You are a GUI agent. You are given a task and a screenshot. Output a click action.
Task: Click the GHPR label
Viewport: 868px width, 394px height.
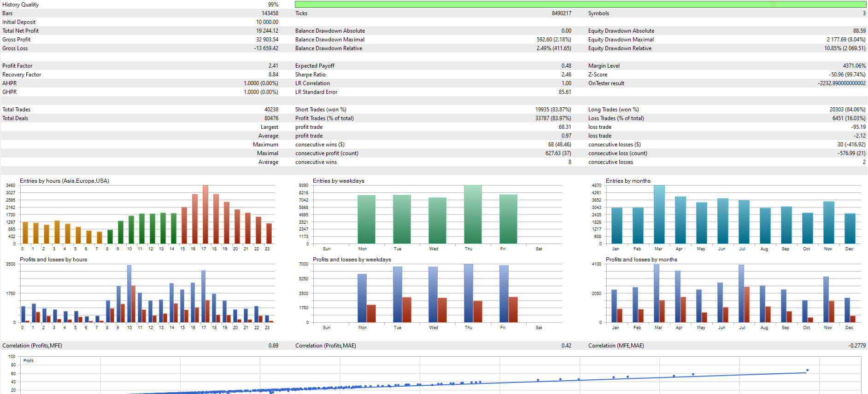[x=10, y=92]
